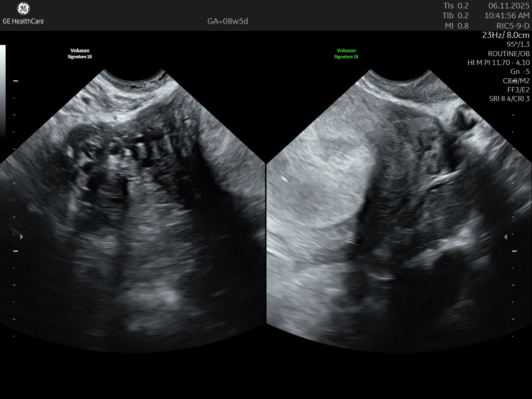The width and height of the screenshot is (532, 399).
Task: Click the right image focus position arrow marker
Action: click(505, 237)
